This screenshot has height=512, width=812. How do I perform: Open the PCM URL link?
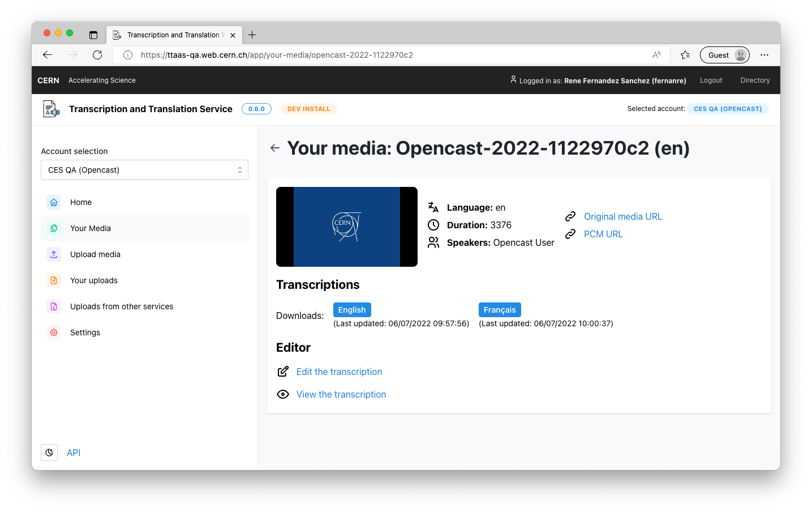tap(603, 234)
